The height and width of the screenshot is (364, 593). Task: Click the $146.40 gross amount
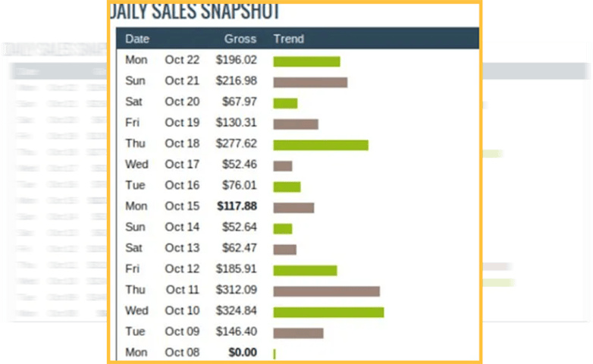[237, 331]
